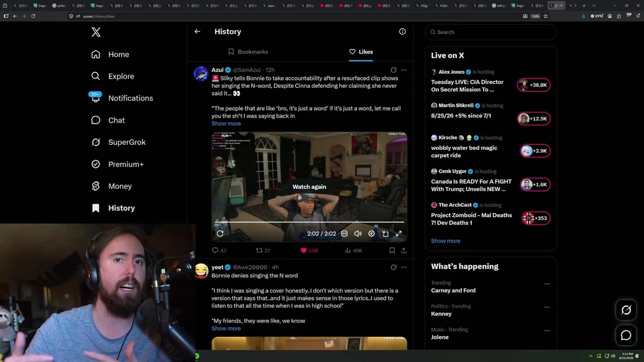Join Kirsche's live with +2.9K listeners
The height and width of the screenshot is (362, 644).
pyautogui.click(x=535, y=151)
